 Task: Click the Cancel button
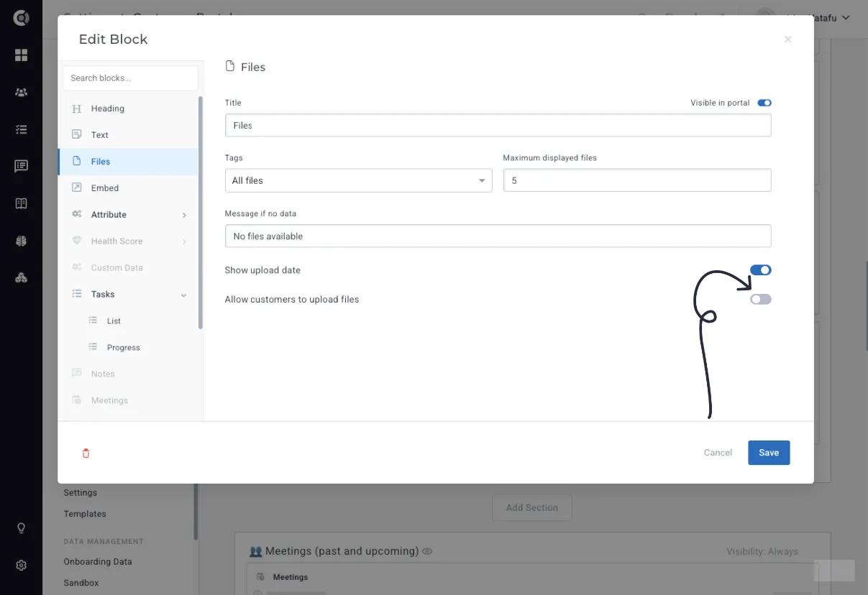coord(718,453)
